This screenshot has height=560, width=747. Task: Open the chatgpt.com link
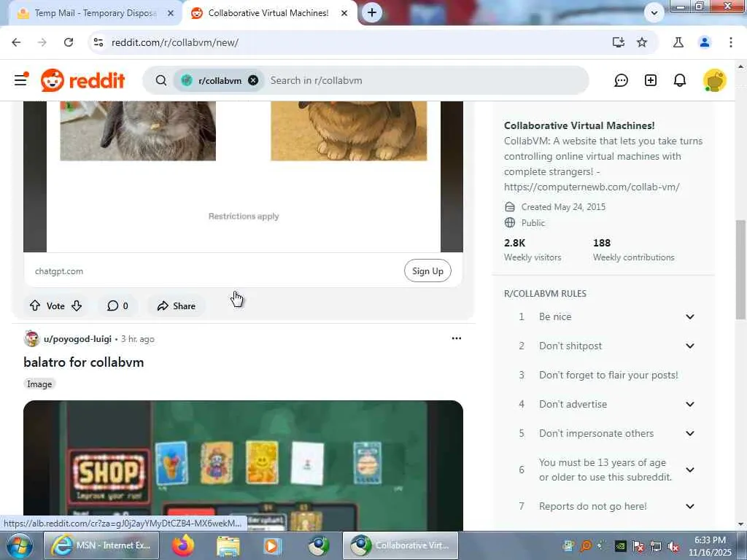(59, 271)
